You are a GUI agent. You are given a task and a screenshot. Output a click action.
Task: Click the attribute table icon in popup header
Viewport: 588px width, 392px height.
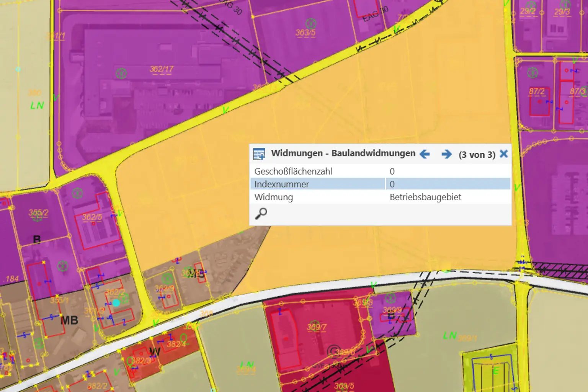click(x=259, y=153)
